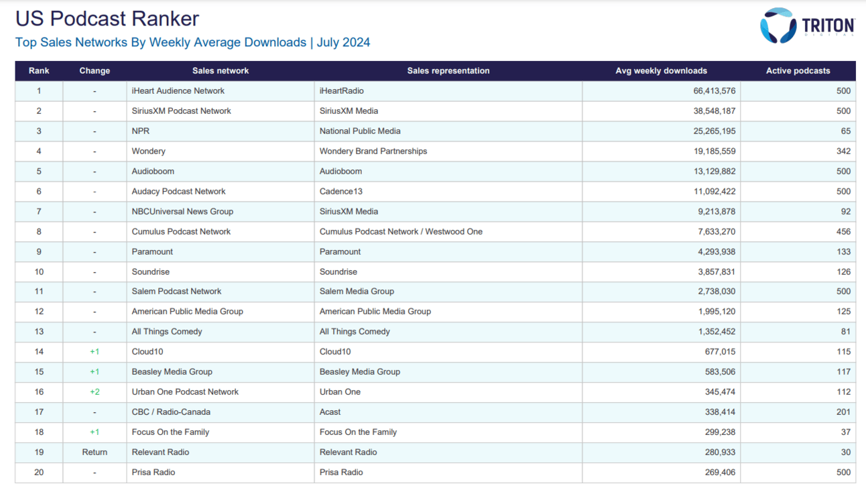Select NPR's active podcasts count 65
Screen dimensions: 866x504
(x=846, y=131)
